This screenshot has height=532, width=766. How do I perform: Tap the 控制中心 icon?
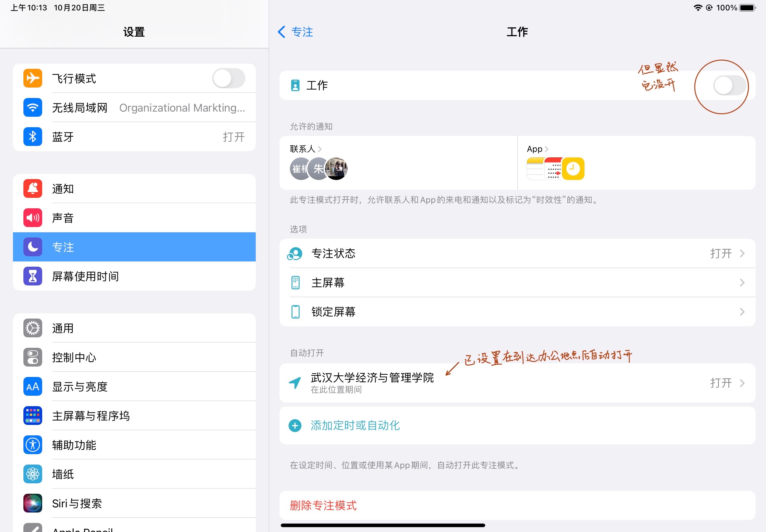pyautogui.click(x=33, y=357)
